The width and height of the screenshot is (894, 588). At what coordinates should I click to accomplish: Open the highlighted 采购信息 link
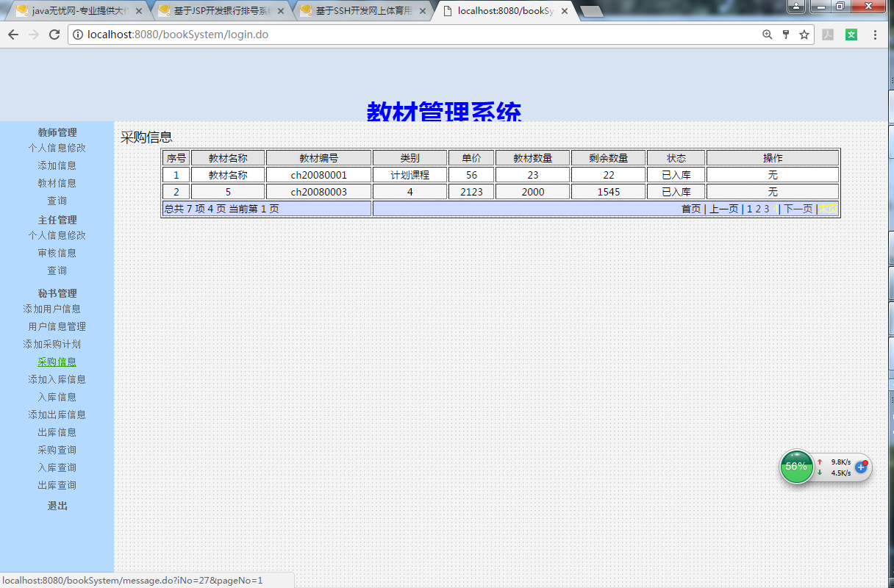[57, 362]
